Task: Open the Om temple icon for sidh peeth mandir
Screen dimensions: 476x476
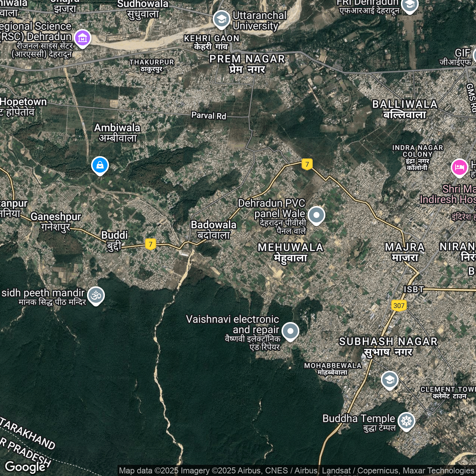Action: click(96, 295)
